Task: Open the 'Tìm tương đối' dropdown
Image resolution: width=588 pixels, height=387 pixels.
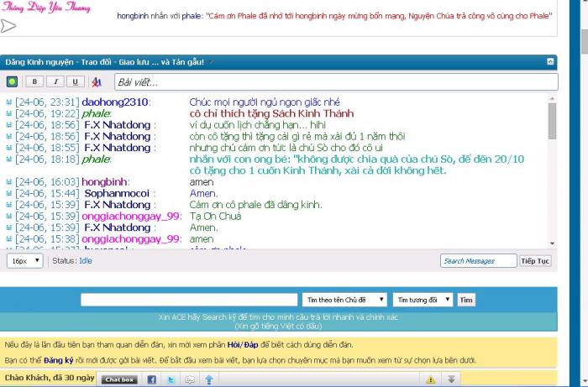Action: 423,300
